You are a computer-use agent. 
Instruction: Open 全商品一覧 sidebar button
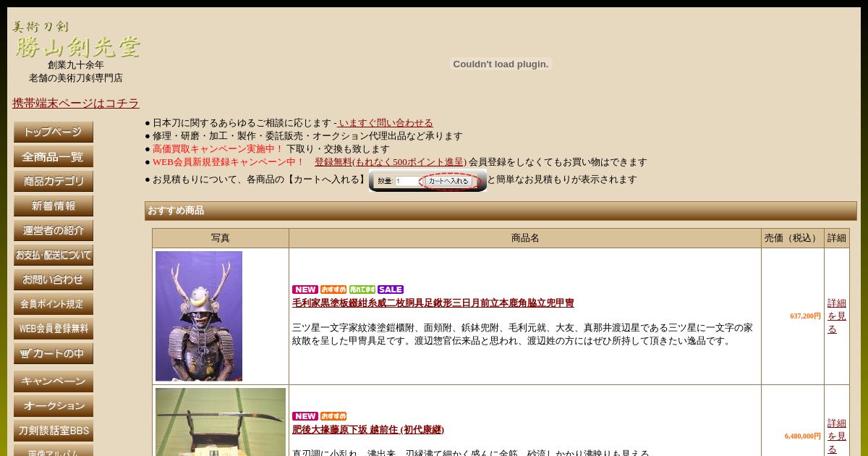pyautogui.click(x=54, y=157)
